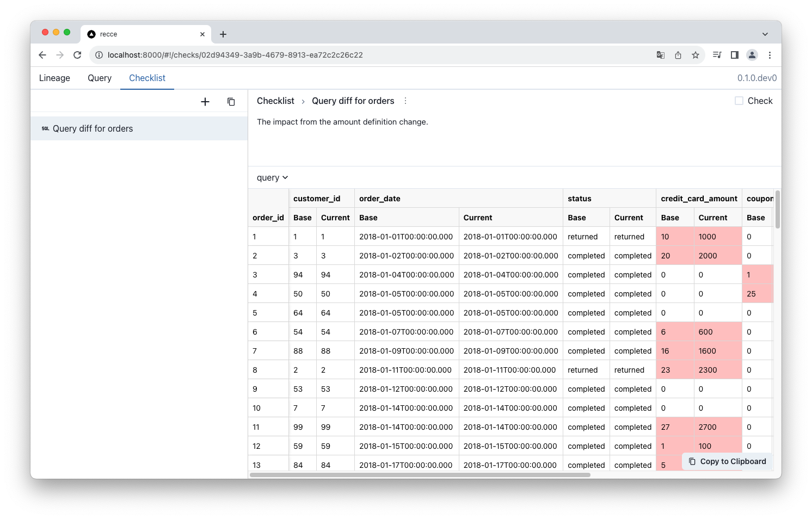Open the tab search chevron dropdown
The width and height of the screenshot is (812, 519).
[765, 34]
